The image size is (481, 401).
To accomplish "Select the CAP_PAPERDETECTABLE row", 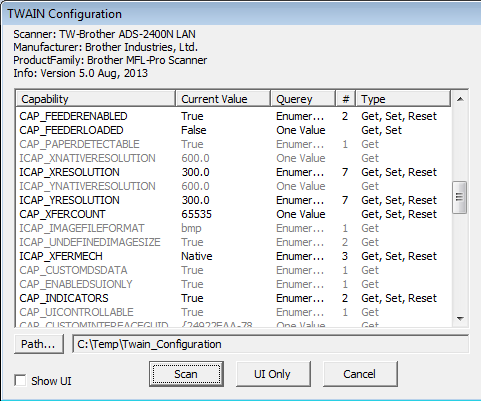I will tap(233, 144).
